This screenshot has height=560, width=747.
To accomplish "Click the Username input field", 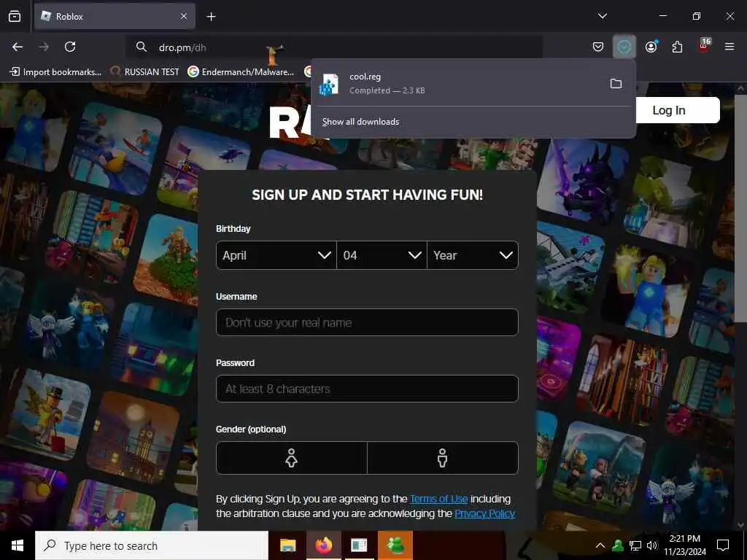I will (x=368, y=322).
